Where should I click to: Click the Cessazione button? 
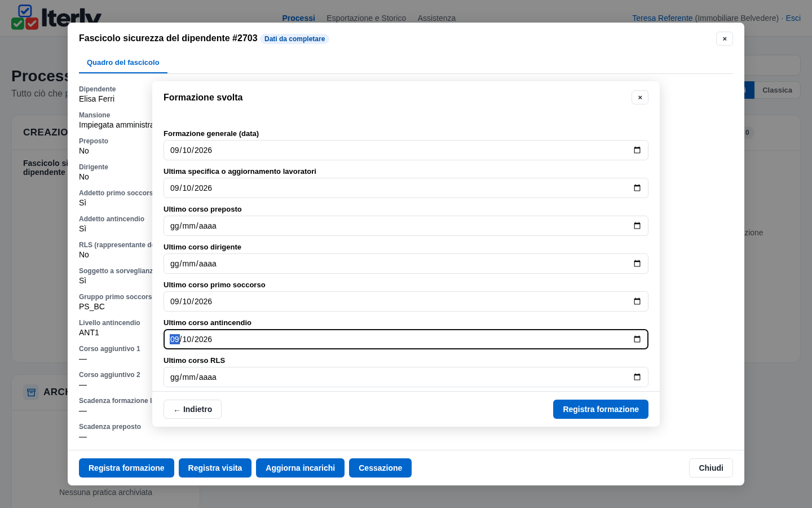point(380,468)
